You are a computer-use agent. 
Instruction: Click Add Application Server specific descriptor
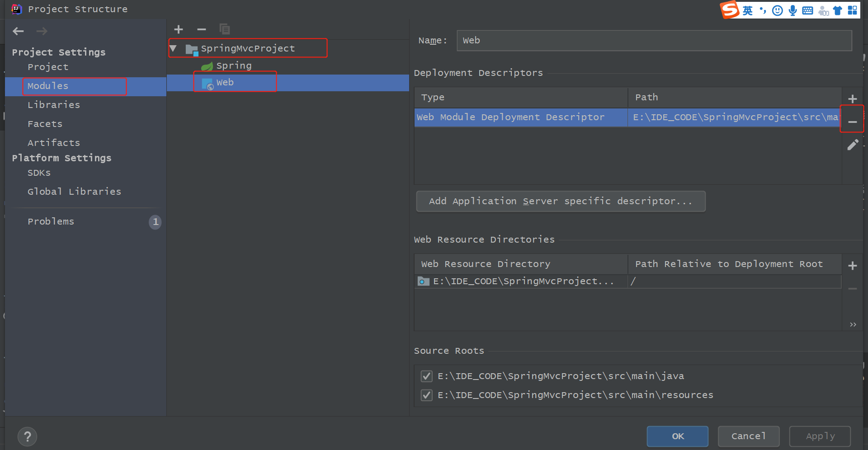click(x=561, y=201)
